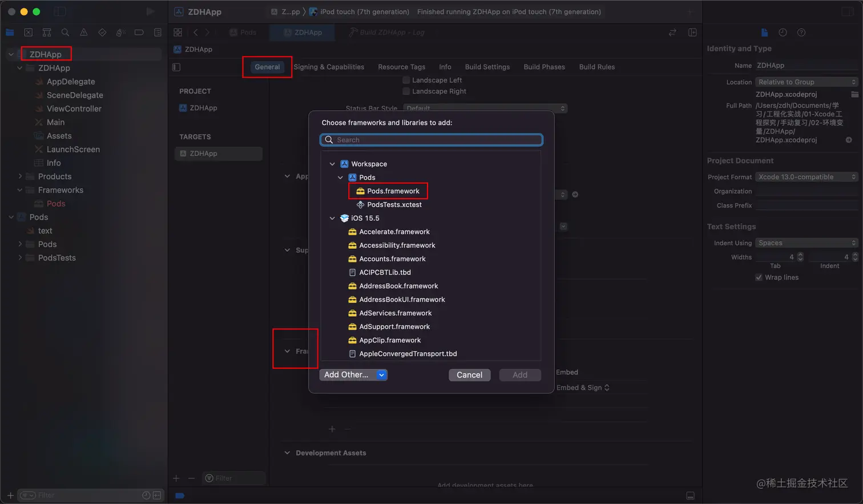
Task: Click the editor swap arrows icon
Action: pyautogui.click(x=672, y=33)
